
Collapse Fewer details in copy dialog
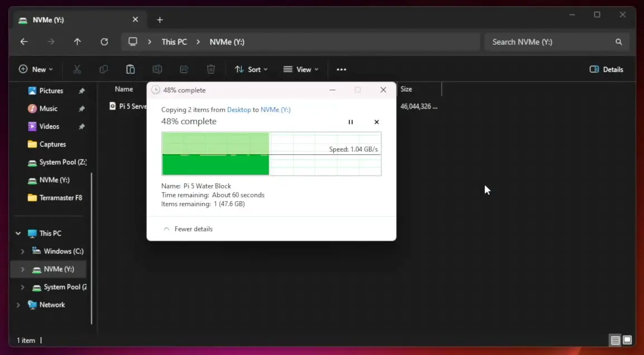coord(188,229)
